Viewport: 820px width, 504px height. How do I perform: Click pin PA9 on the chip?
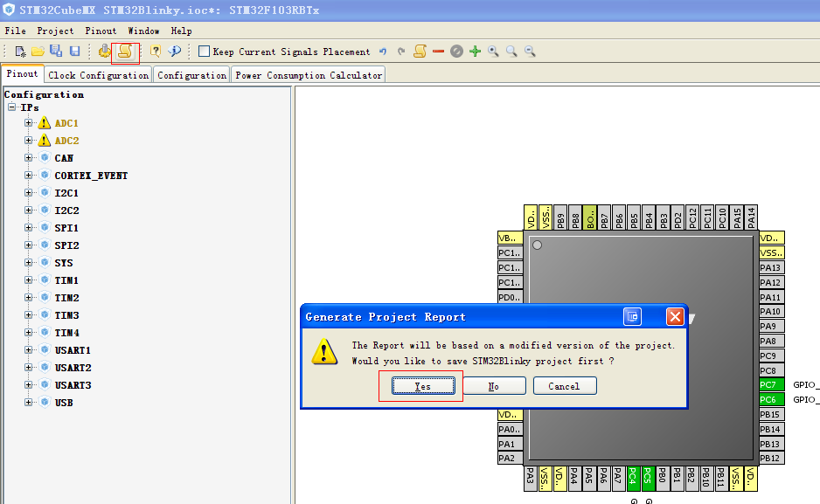(x=771, y=326)
